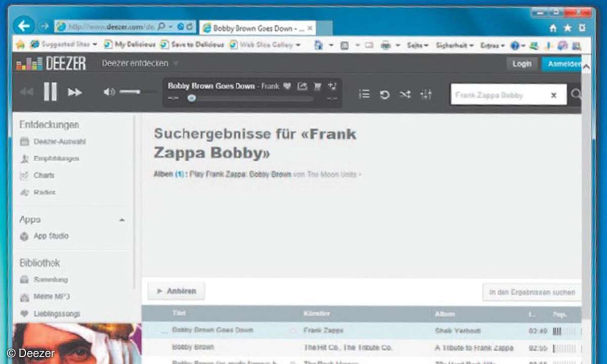
Task: Close the Bobby Brown Goes Down tab
Action: 310,28
